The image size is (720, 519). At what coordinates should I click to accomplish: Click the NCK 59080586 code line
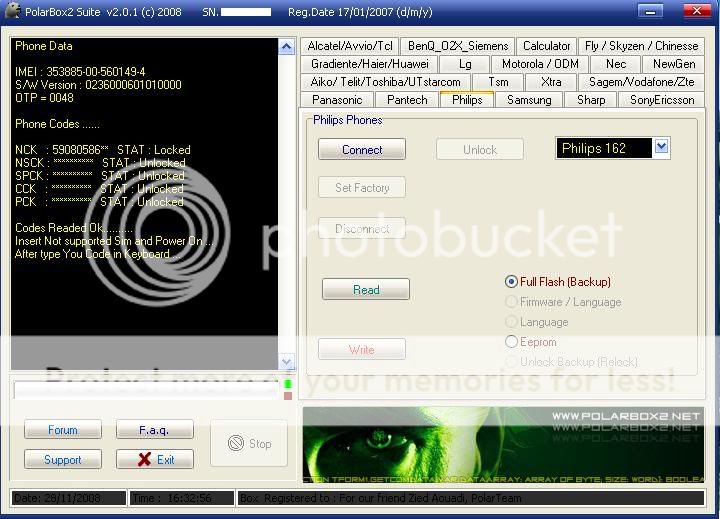click(102, 150)
